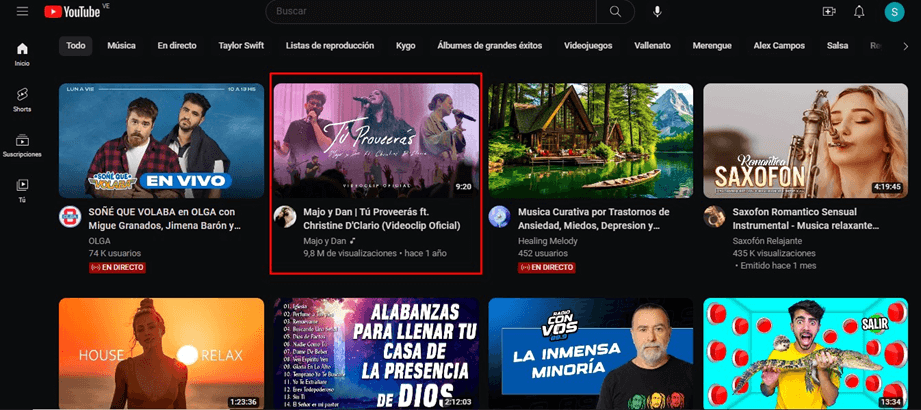
Task: Select the Todo chip
Action: [76, 46]
